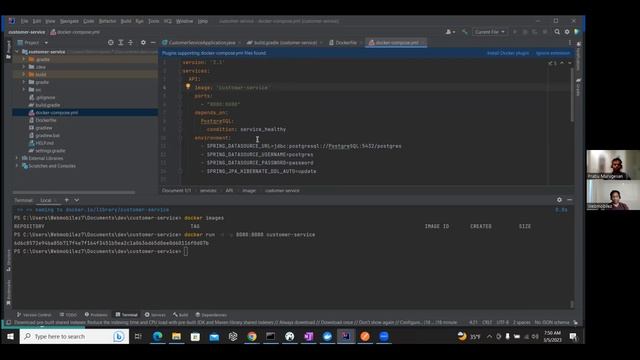The image size is (640, 360).
Task: Open the user account dropdown in toolbar
Action: 450,32
